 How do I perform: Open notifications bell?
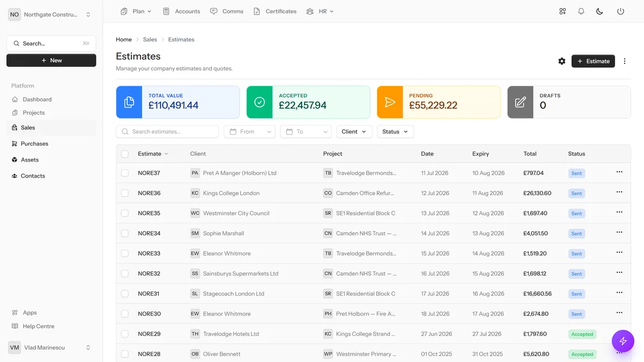[581, 11]
